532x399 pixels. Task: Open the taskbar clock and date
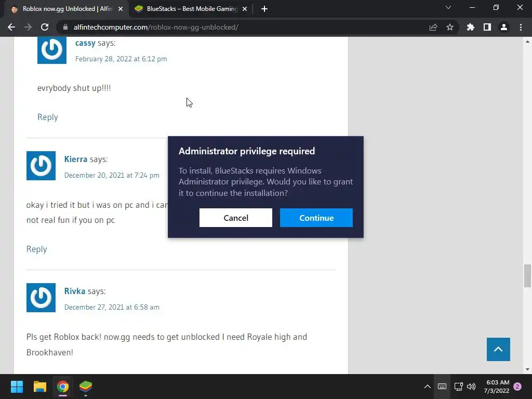coord(497,387)
